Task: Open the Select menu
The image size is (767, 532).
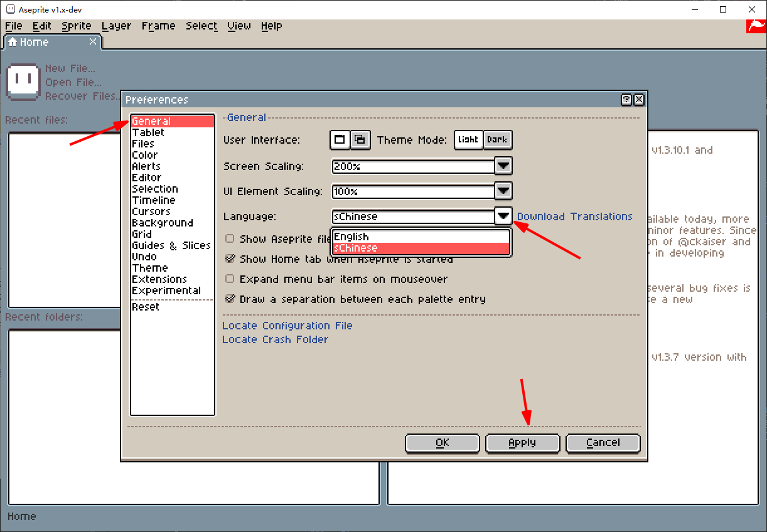Action: [x=201, y=26]
